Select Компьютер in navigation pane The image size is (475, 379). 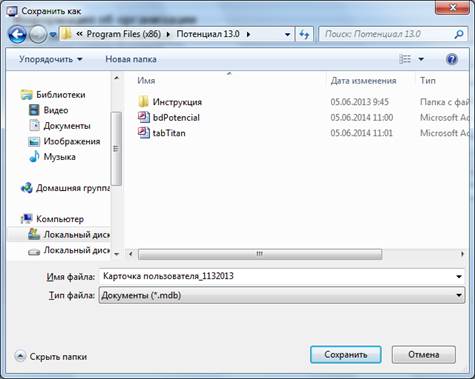60,219
